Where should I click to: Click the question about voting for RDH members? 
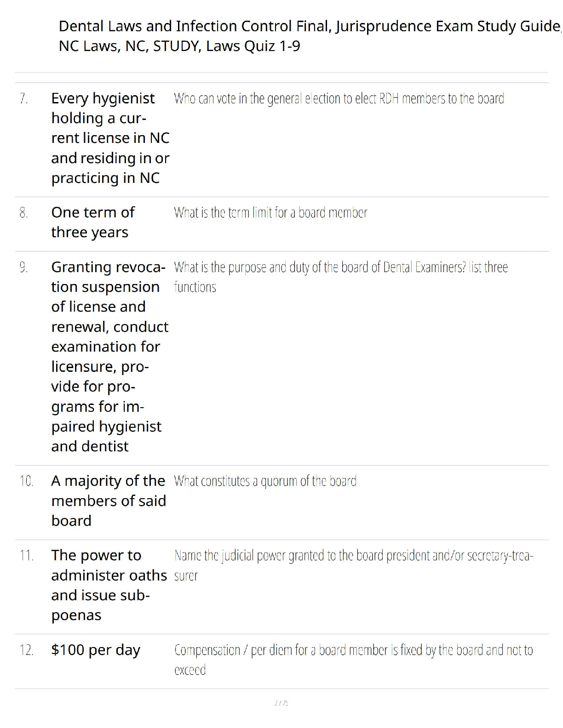tap(339, 99)
